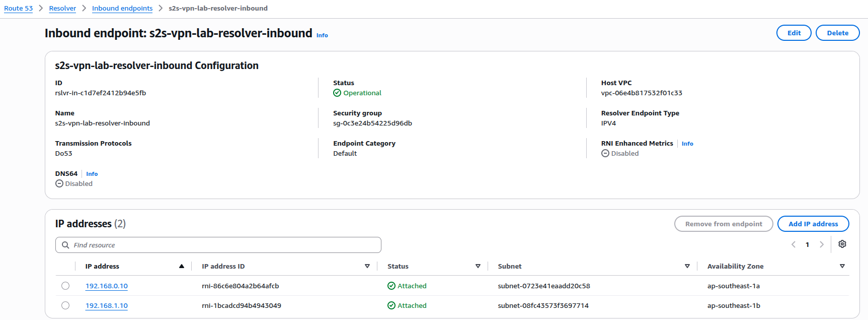The image size is (868, 320).
Task: Click Host VPC value vpc-06e4b817532f01c33
Action: pyautogui.click(x=642, y=93)
